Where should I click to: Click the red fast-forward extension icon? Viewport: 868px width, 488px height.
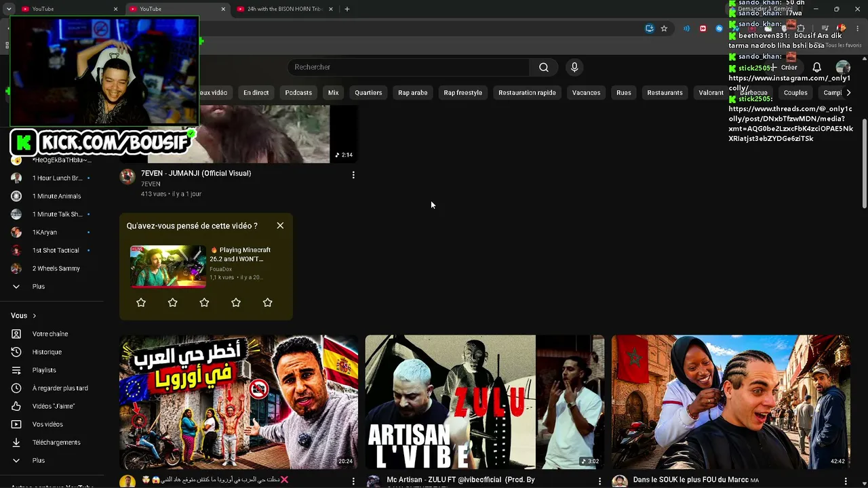pos(703,28)
